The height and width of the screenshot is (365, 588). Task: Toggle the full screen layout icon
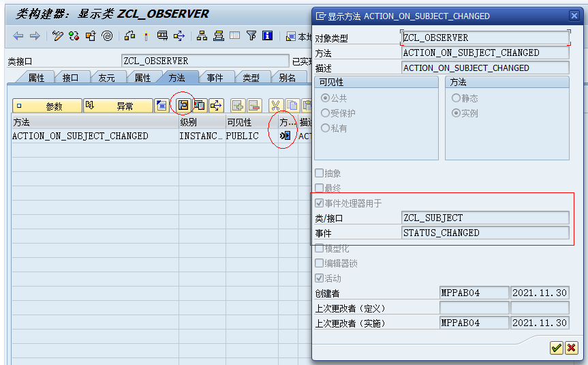pyautogui.click(x=235, y=36)
